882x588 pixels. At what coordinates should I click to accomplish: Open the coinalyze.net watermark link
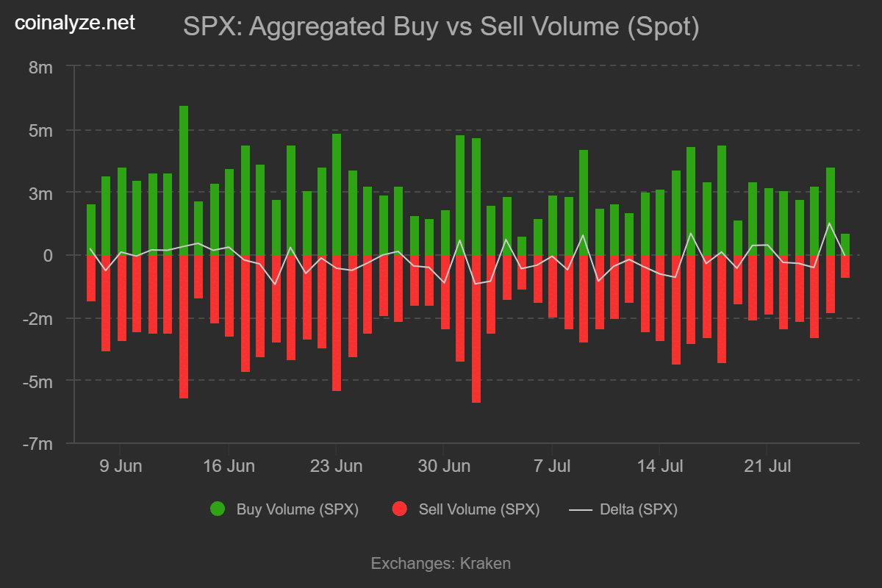coord(76,23)
